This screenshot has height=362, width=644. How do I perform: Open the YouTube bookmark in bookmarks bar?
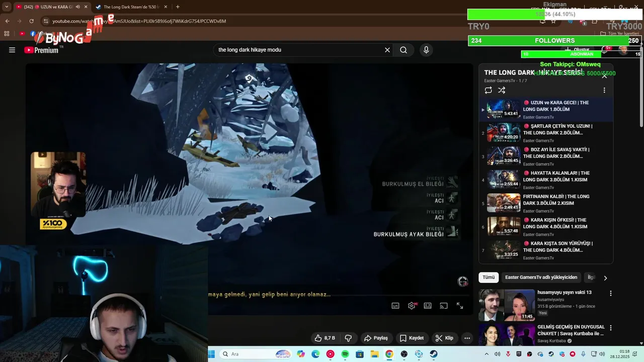pyautogui.click(x=22, y=34)
